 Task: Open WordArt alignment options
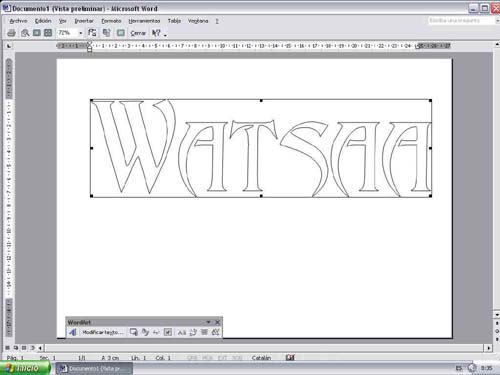[x=204, y=332]
